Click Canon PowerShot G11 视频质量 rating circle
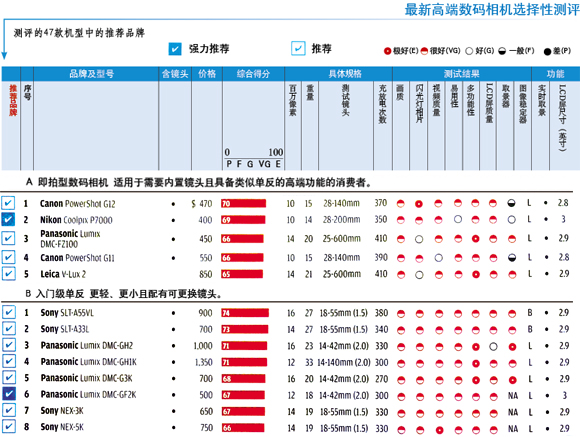This screenshot has width=580, height=437. pyautogui.click(x=439, y=258)
